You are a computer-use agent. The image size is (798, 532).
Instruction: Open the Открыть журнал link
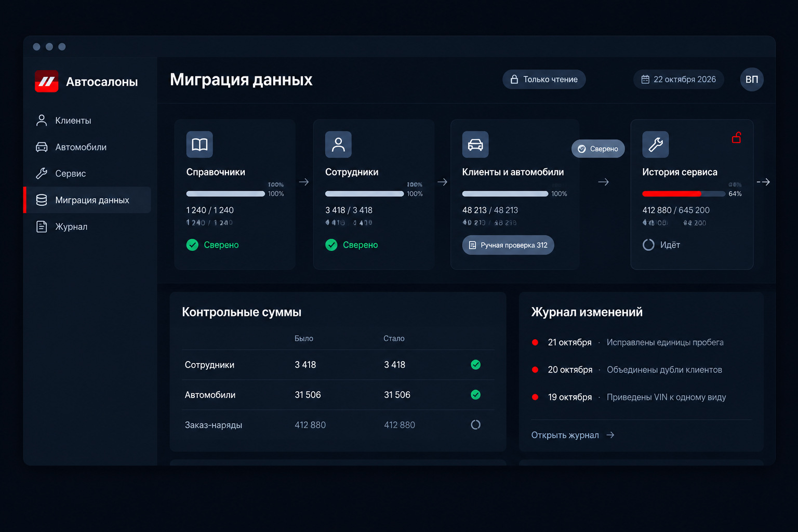[573, 435]
